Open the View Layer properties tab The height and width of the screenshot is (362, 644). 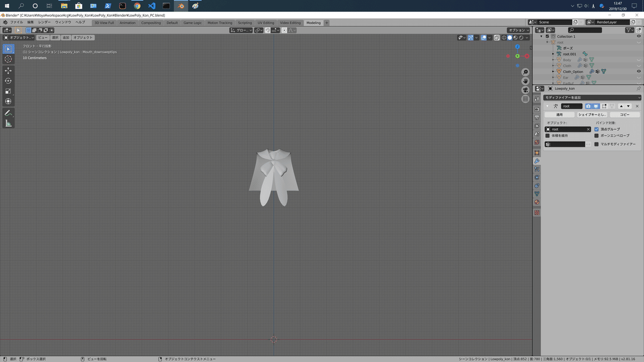click(537, 125)
